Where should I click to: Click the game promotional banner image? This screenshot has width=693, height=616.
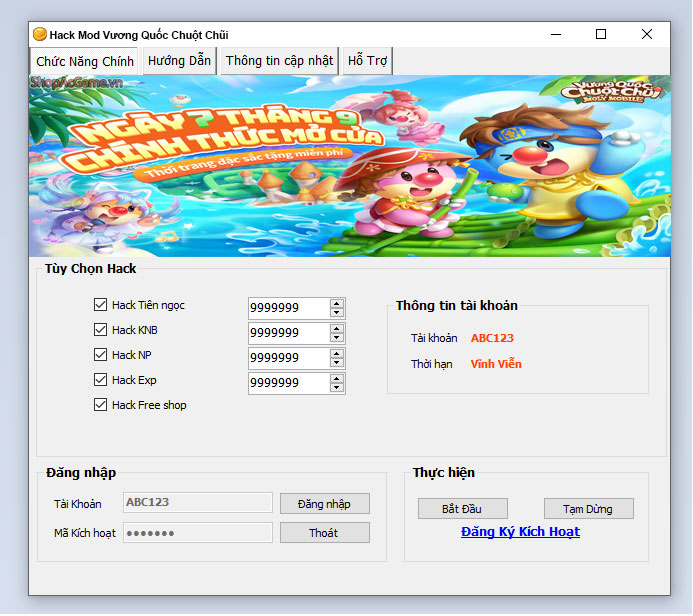pos(350,165)
